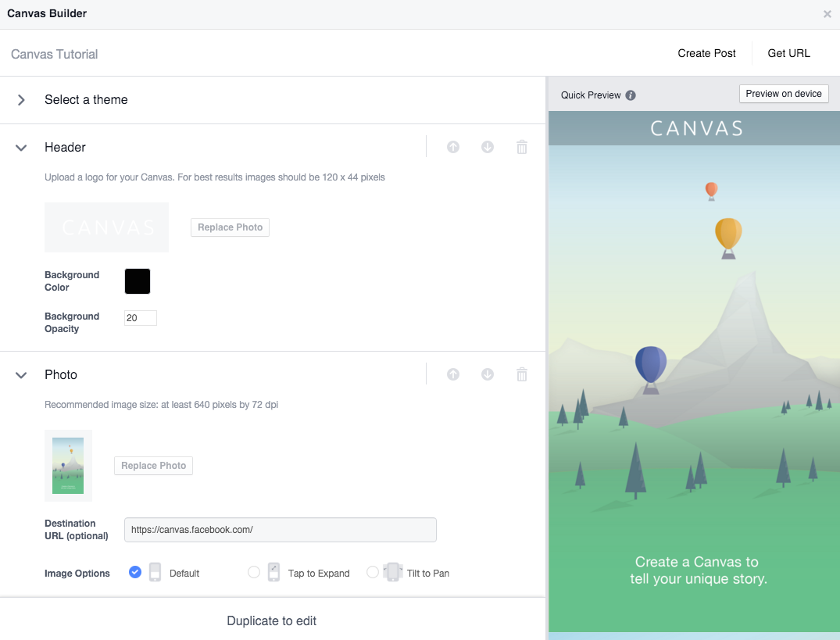Image resolution: width=840 pixels, height=640 pixels.
Task: Open the black Background Color swatch
Action: click(x=138, y=281)
